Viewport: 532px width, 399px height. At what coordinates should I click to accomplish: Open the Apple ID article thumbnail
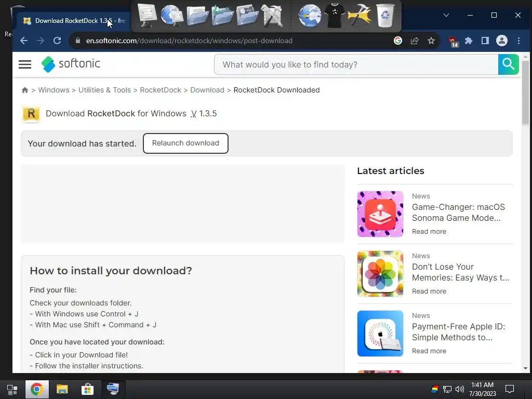[380, 333]
